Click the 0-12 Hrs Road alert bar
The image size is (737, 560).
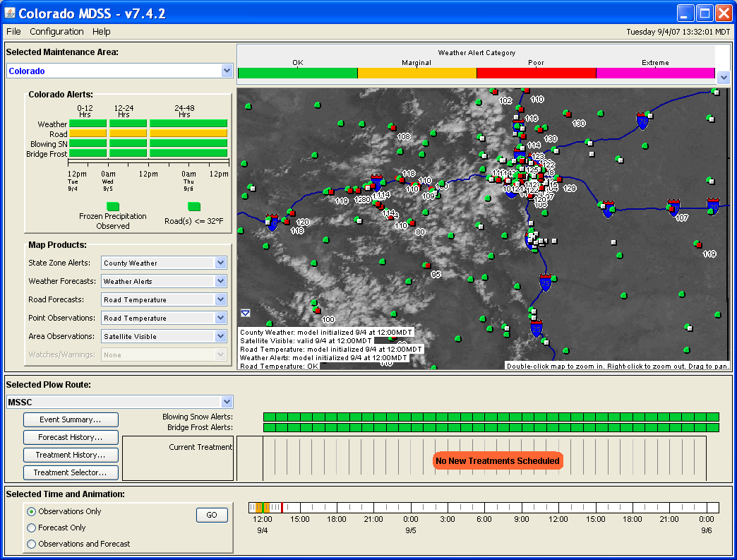click(88, 133)
